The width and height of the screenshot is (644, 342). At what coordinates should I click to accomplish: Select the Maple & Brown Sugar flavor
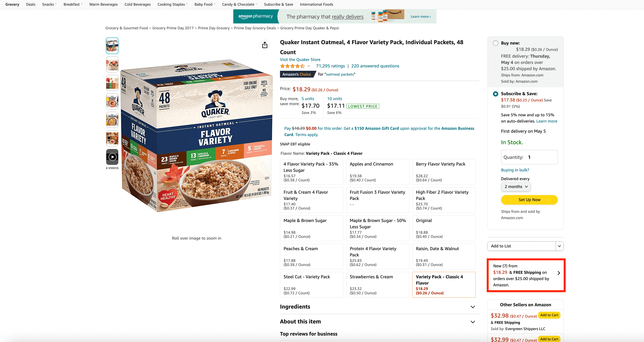[x=311, y=228]
